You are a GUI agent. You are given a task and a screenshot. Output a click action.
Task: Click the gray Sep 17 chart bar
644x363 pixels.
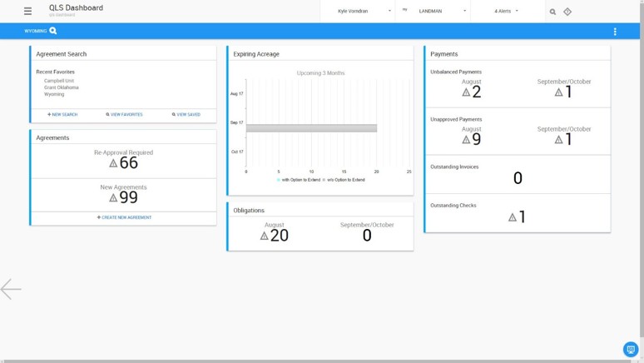pos(312,128)
